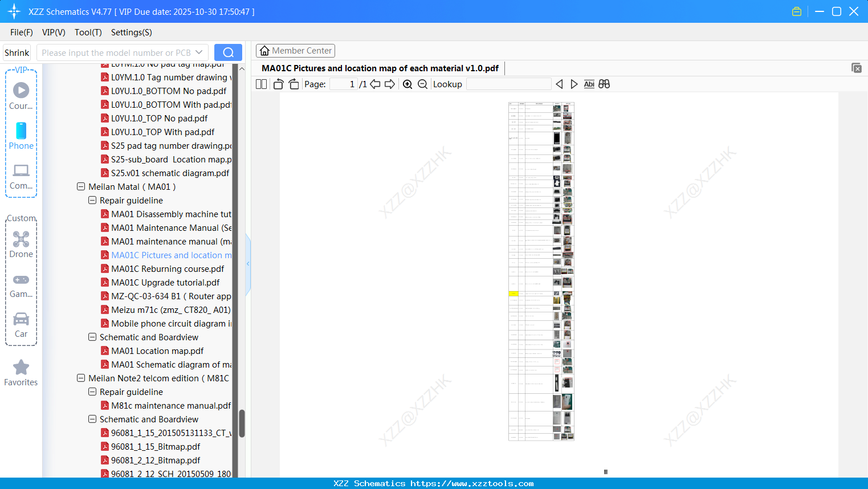This screenshot has width=868, height=489.
Task: Open Mobile phone circuit diagram file
Action: tap(166, 324)
